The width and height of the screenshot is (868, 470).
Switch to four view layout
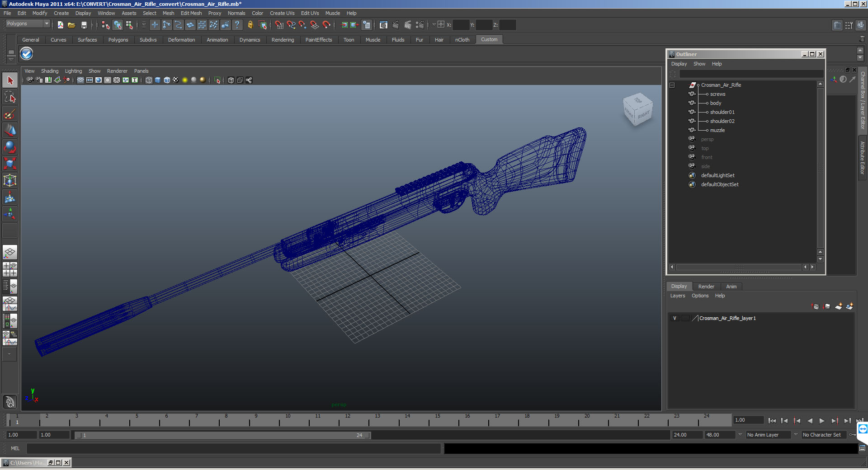tap(10, 269)
